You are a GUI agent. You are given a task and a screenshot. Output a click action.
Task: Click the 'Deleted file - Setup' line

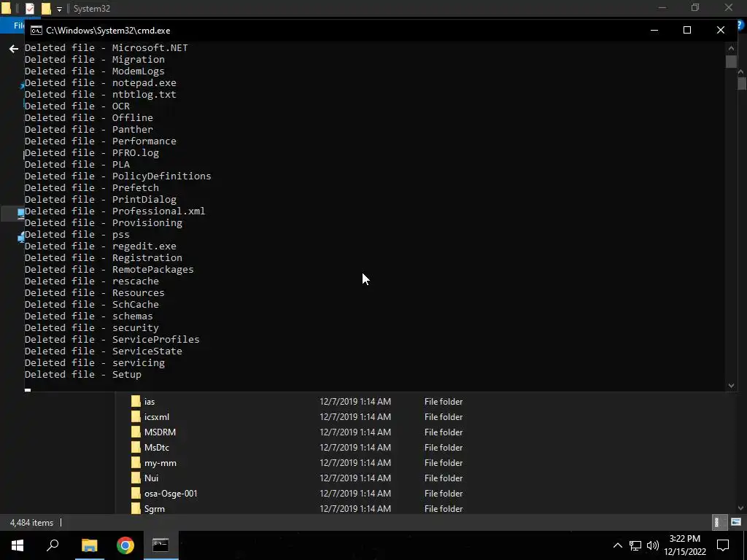(83, 374)
